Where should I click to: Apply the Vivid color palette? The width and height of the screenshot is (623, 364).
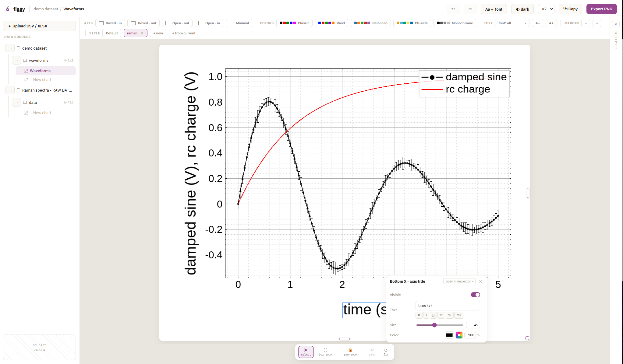pyautogui.click(x=331, y=23)
